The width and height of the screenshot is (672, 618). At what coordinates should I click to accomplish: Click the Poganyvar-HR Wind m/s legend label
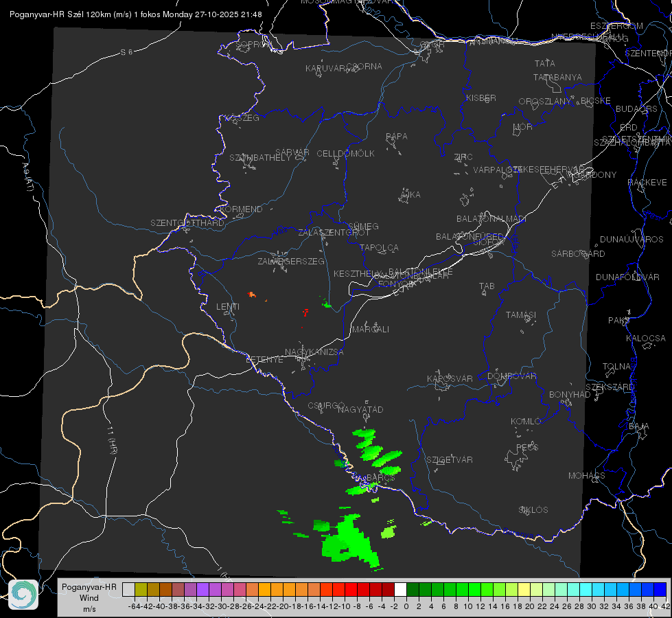[x=89, y=598]
